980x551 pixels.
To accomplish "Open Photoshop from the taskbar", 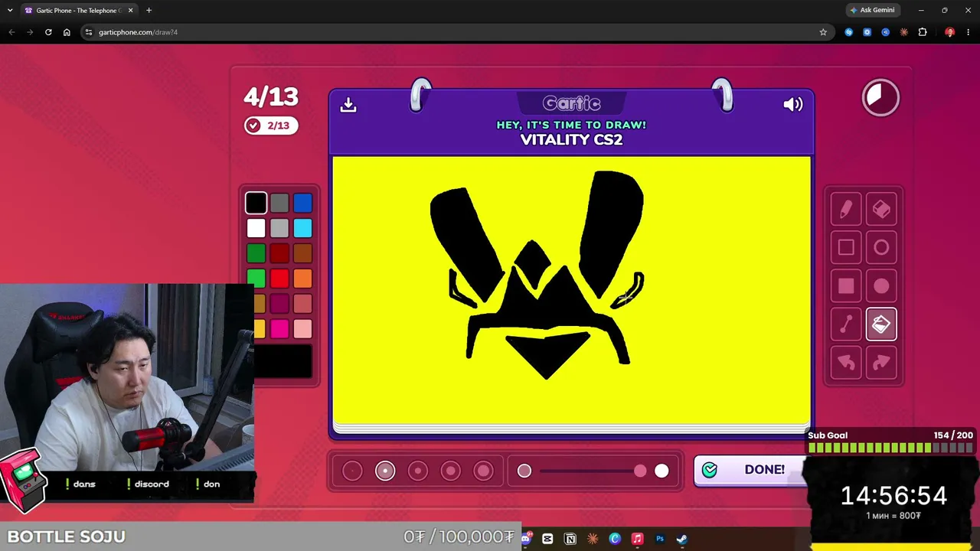I will (x=660, y=539).
